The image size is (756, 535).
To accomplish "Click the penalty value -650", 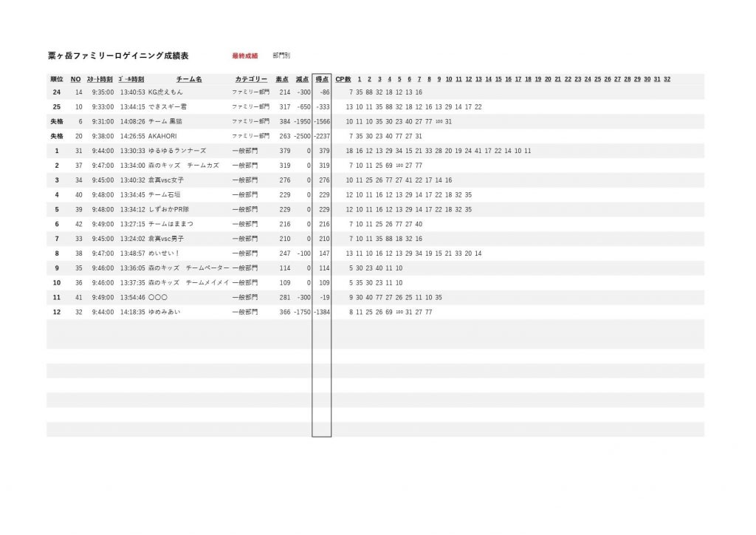I will click(303, 106).
